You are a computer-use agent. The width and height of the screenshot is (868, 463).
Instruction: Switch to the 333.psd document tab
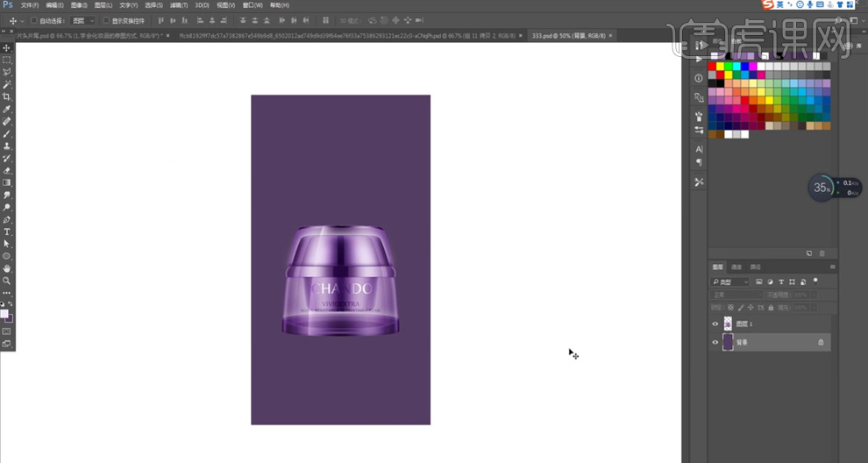coord(570,36)
